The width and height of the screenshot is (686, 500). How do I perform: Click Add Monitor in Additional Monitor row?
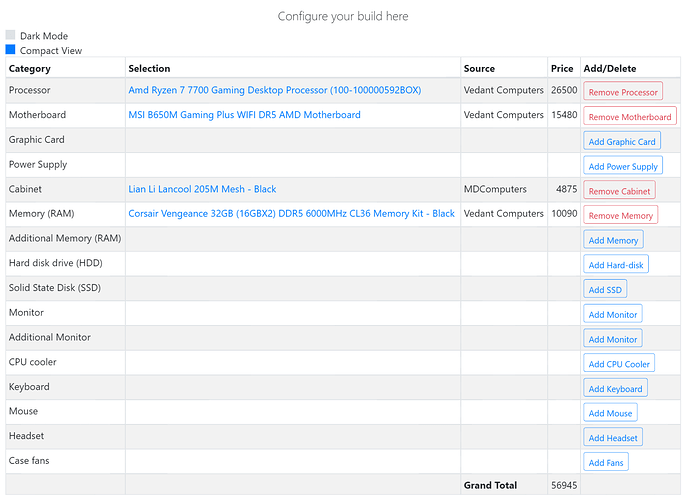612,339
